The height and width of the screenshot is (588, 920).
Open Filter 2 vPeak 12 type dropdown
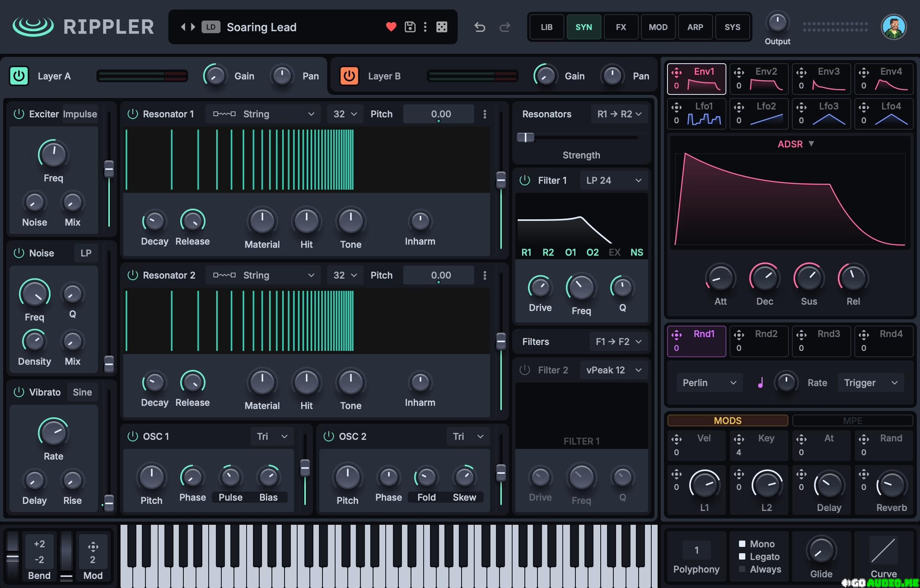pos(614,370)
